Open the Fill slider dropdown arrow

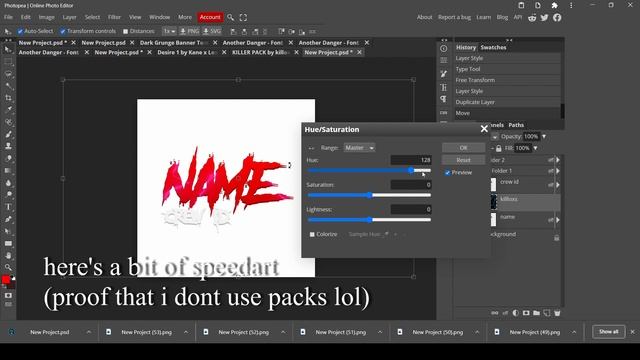point(535,148)
